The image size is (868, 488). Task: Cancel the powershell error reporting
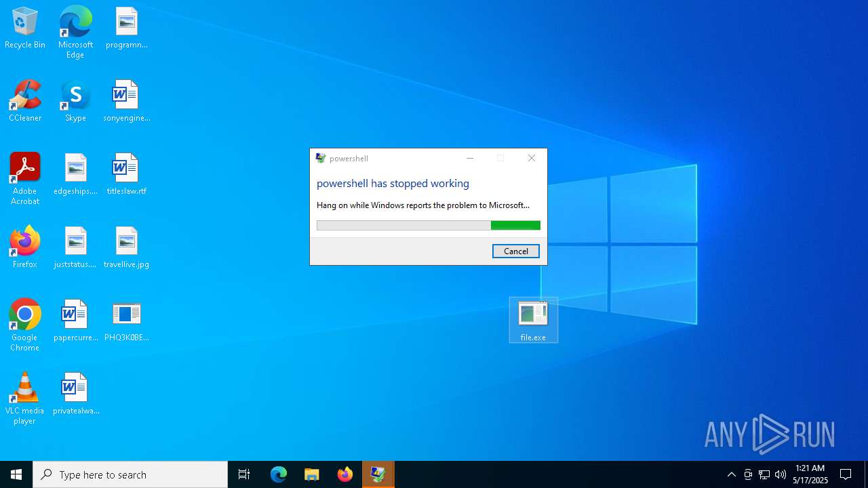516,251
